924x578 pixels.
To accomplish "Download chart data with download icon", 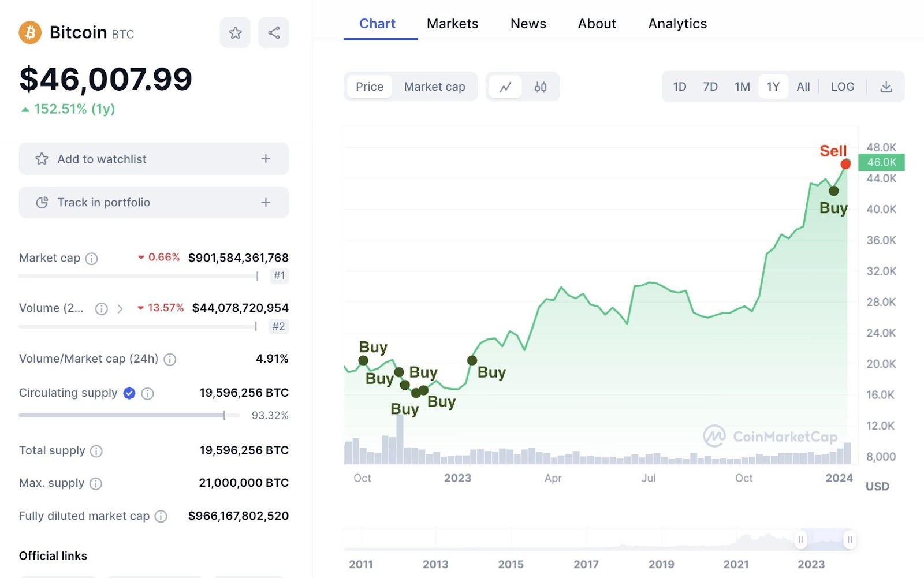I will click(886, 87).
